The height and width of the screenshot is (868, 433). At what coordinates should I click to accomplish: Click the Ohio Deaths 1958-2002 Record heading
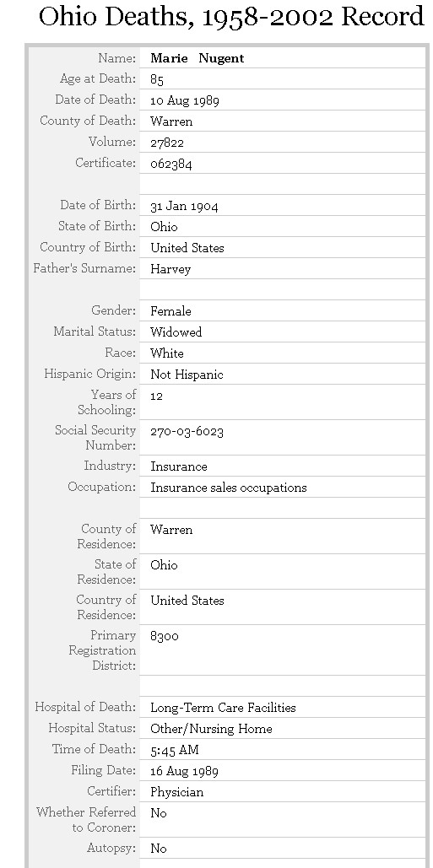(231, 17)
